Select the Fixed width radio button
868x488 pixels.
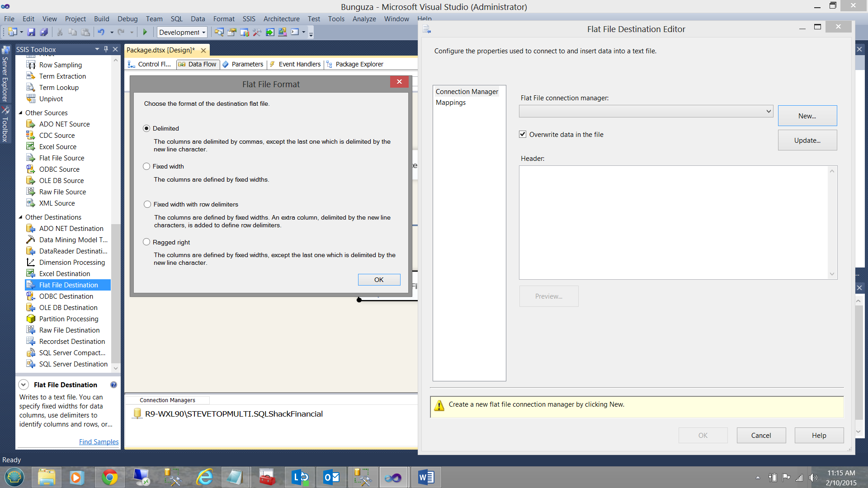click(x=146, y=166)
